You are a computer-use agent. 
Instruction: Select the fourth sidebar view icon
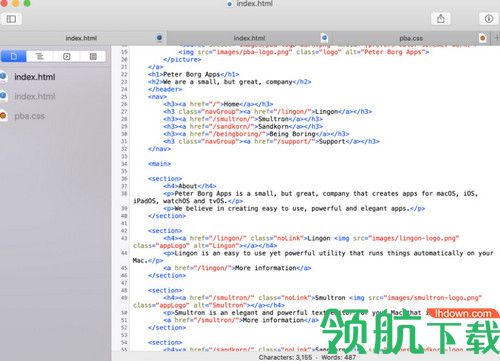tap(93, 56)
